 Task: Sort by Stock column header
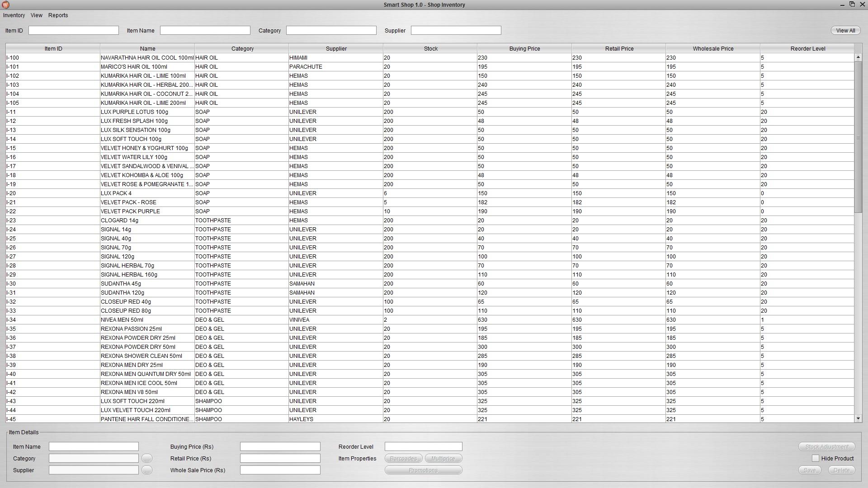[430, 48]
